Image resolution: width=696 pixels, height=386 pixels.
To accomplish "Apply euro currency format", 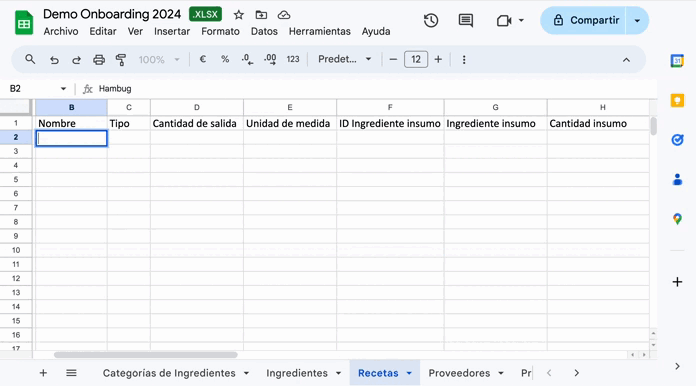I will (x=203, y=59).
